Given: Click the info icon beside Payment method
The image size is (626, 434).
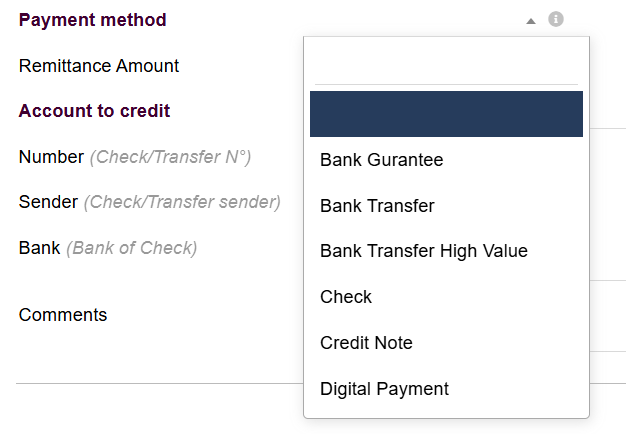Looking at the screenshot, I should click(x=556, y=19).
